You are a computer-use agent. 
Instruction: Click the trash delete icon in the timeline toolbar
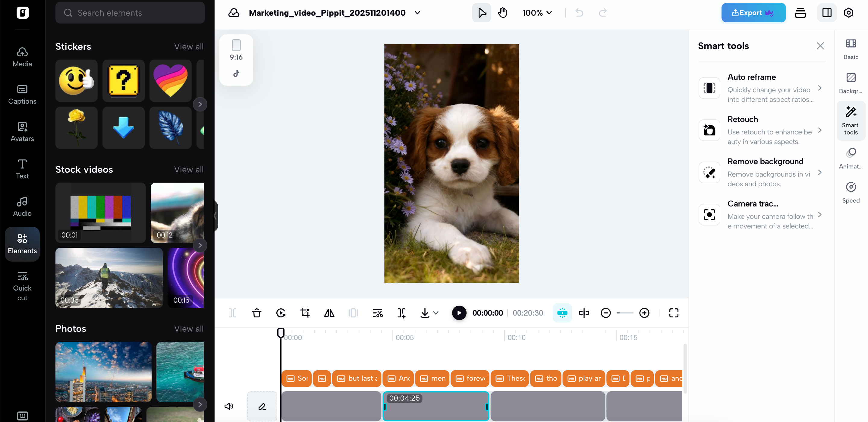coord(257,313)
